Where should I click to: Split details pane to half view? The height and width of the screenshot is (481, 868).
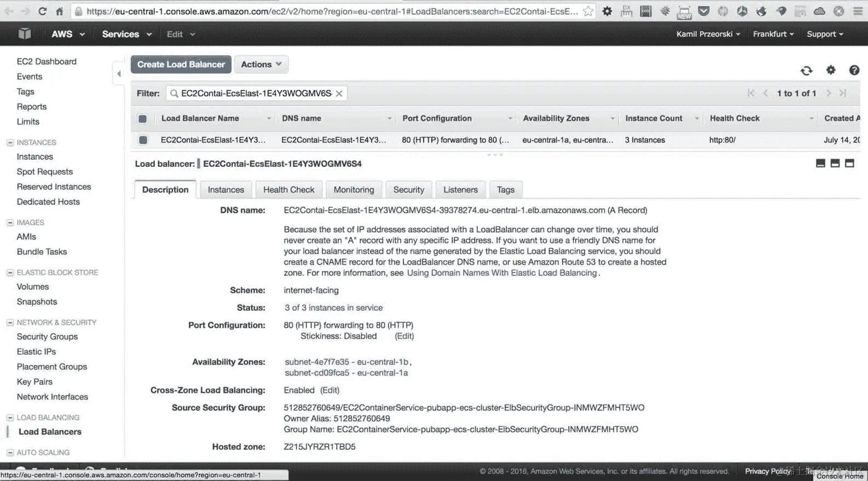pyautogui.click(x=835, y=163)
